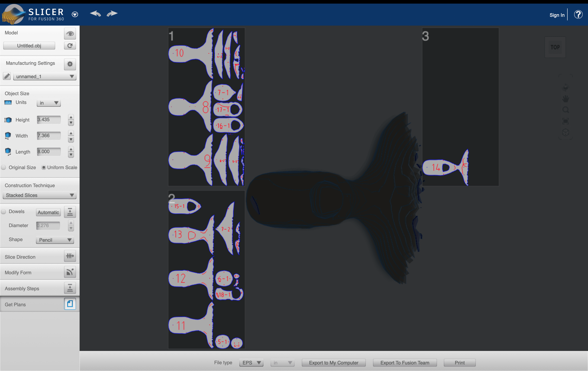Expand Stacked Slices technique dropdown
Viewport: 588px width, 371px height.
[40, 195]
